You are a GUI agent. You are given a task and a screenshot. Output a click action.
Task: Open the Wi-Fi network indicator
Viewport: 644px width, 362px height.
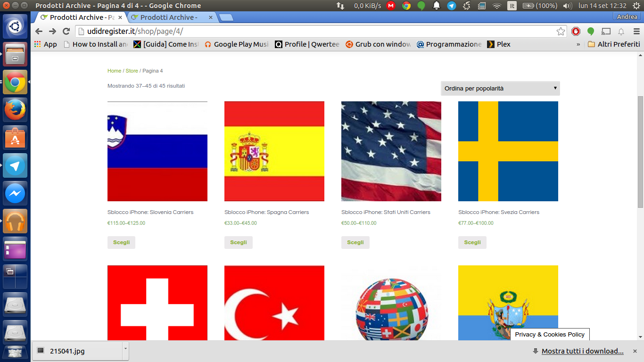pos(496,6)
